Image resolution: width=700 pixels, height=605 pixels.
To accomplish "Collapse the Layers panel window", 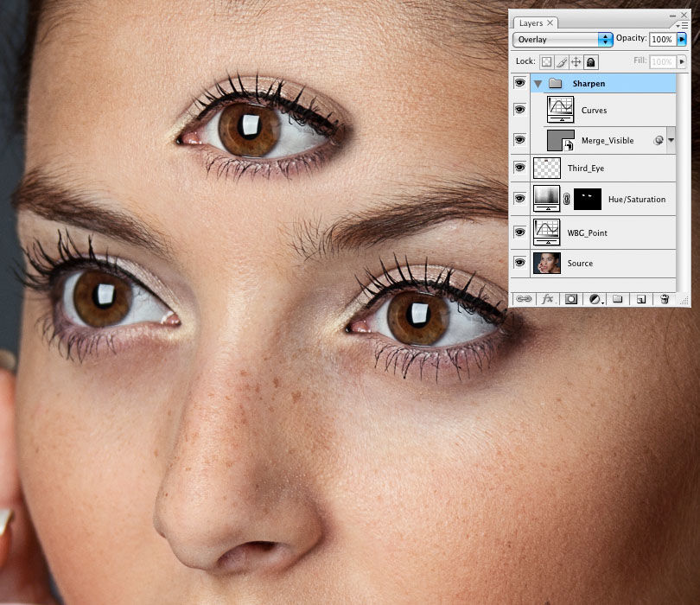I will coord(674,16).
